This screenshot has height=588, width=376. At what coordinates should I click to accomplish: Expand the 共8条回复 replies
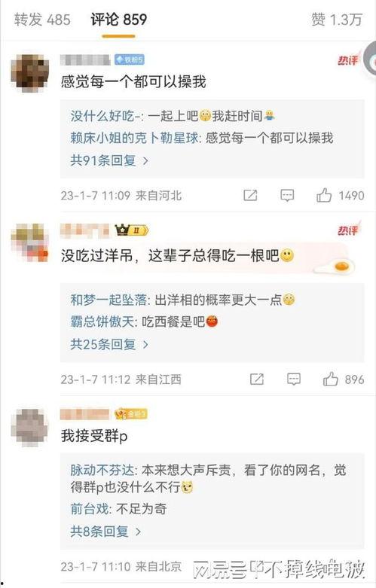click(x=105, y=531)
